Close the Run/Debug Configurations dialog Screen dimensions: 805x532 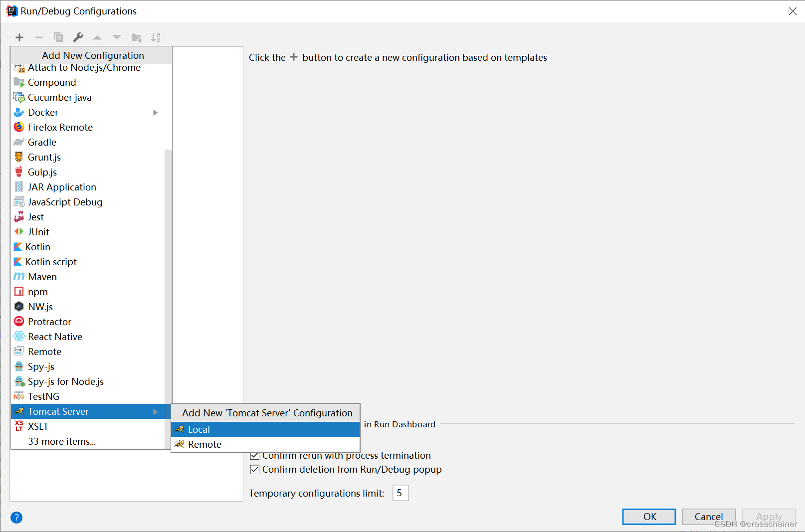[793, 11]
